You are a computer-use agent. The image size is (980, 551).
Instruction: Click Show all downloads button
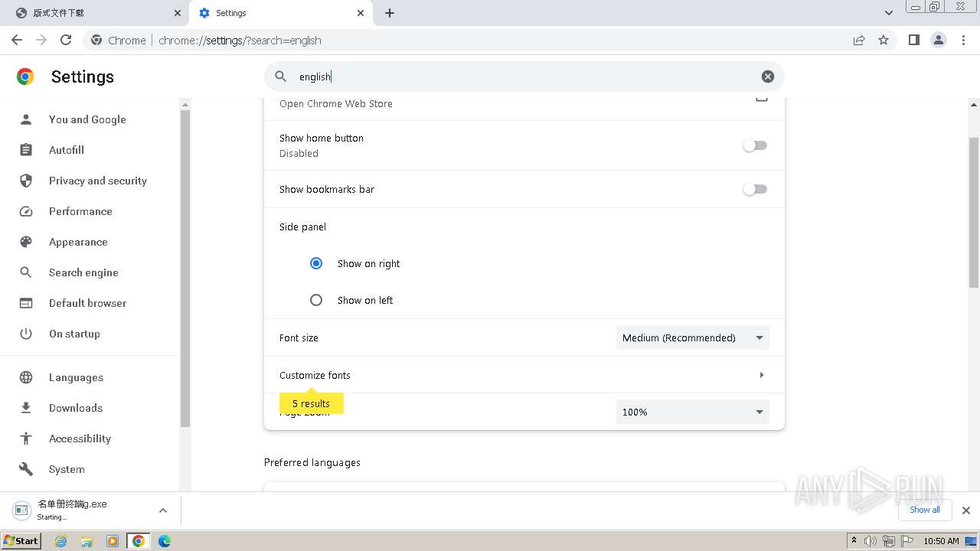[924, 510]
